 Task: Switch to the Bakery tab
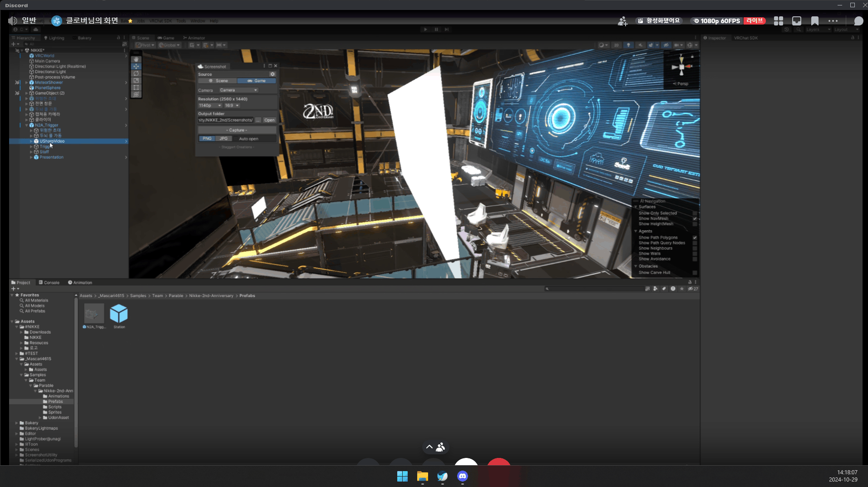pos(82,38)
